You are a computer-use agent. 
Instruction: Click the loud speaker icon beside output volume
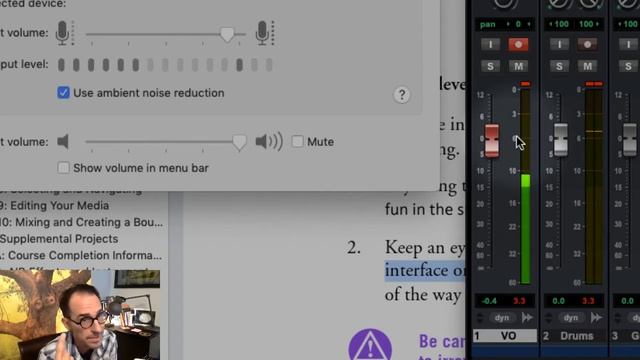click(269, 142)
